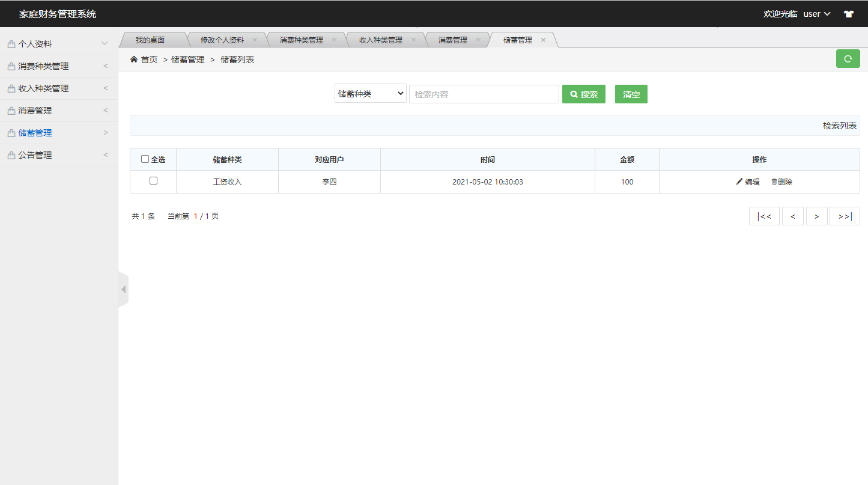Collapse the sidebar using the left edge arrow
The image size is (868, 485).
pyautogui.click(x=123, y=289)
